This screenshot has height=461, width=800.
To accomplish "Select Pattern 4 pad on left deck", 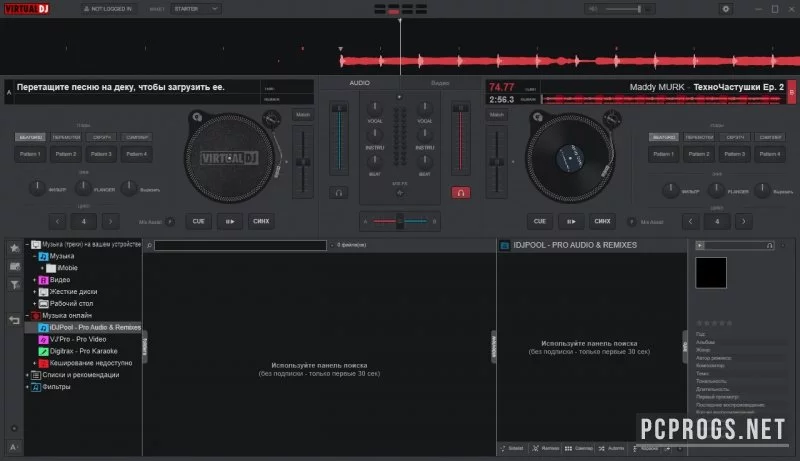I will (x=137, y=154).
